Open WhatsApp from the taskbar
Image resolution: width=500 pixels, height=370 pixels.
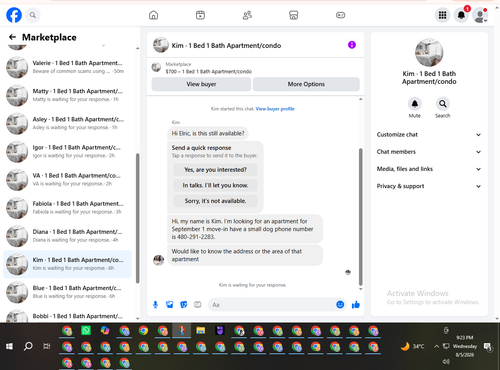click(x=86, y=330)
